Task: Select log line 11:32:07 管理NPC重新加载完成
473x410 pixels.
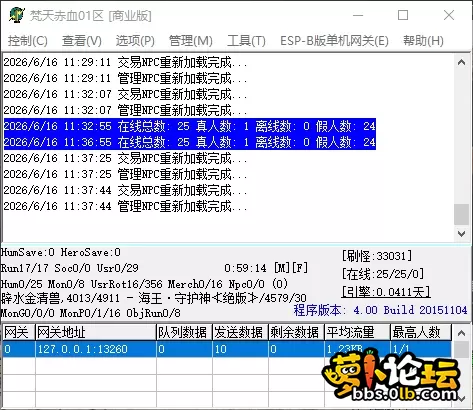Action: (126, 110)
